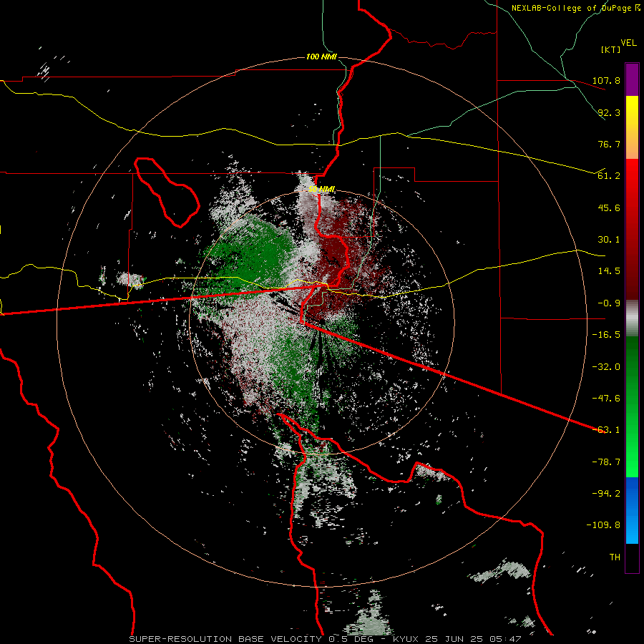This screenshot has height=644, width=644.
Task: Select the 14.5 knot scale value
Action: pos(609,271)
